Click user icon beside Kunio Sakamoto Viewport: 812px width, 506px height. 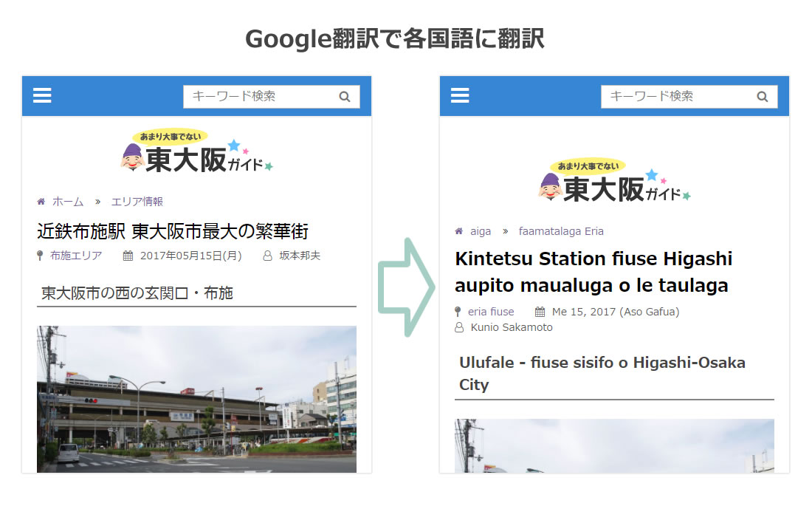(x=459, y=328)
